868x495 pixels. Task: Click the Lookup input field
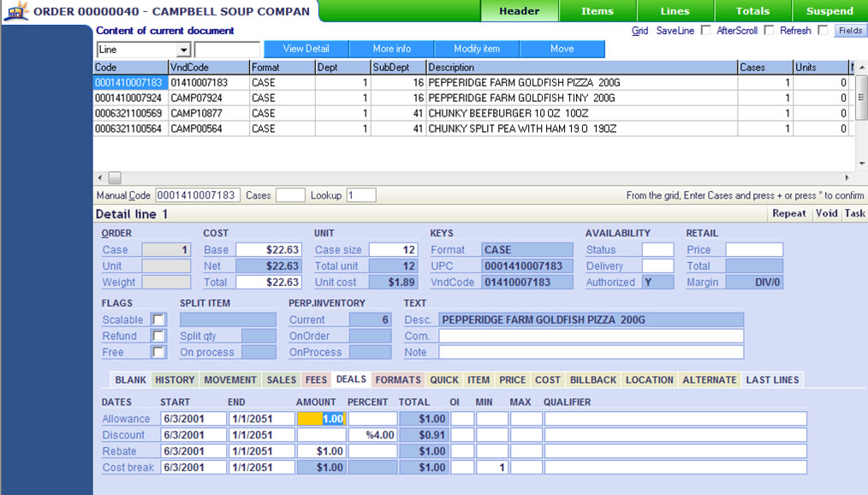point(361,195)
